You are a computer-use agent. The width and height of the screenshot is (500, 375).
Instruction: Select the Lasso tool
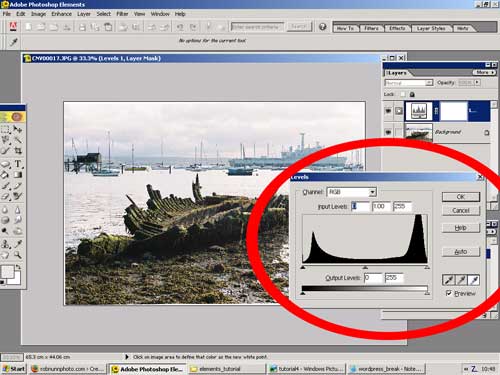[5, 140]
